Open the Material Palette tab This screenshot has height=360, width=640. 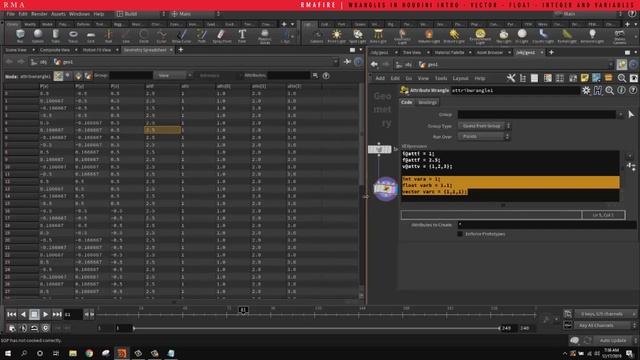[x=449, y=53]
